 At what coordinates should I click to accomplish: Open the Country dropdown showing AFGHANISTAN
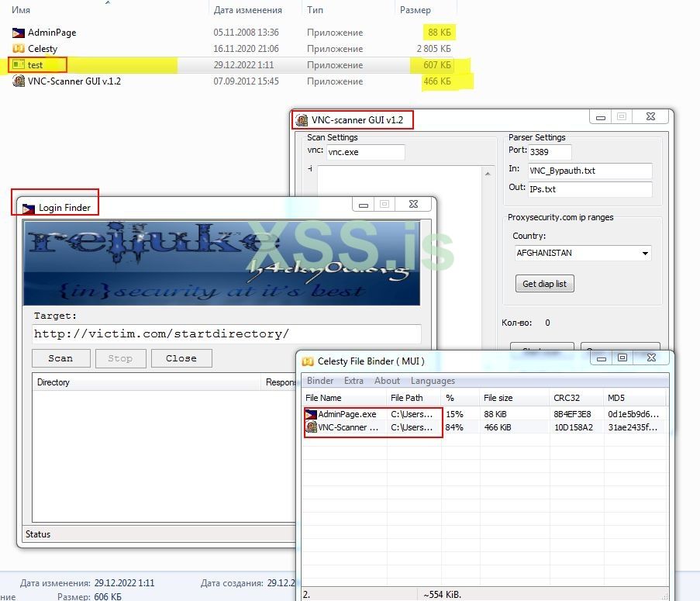583,253
